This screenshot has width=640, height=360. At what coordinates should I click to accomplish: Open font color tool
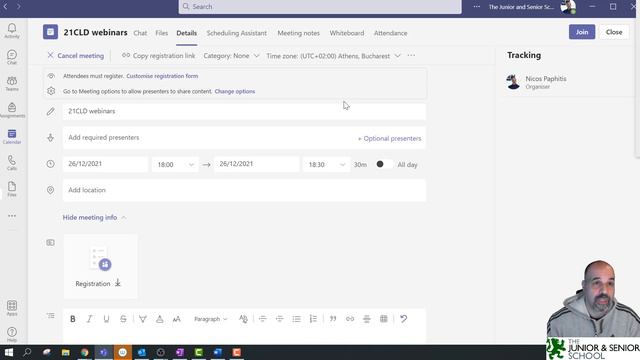click(160, 319)
